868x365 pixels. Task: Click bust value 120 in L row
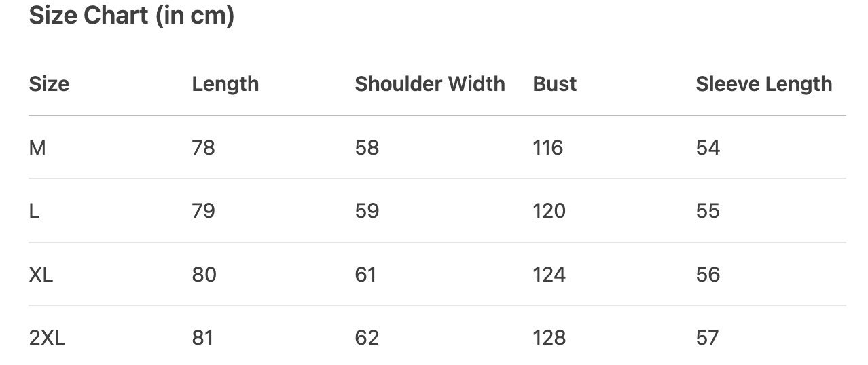coord(549,211)
